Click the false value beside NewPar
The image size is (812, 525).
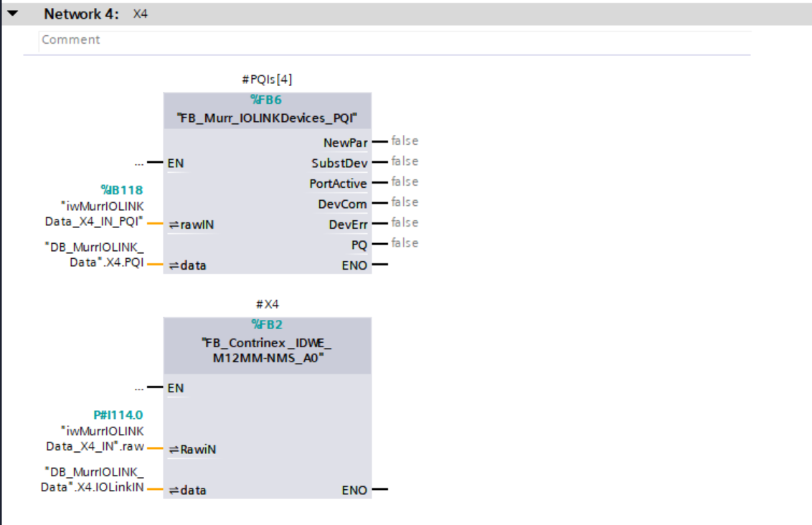(405, 141)
